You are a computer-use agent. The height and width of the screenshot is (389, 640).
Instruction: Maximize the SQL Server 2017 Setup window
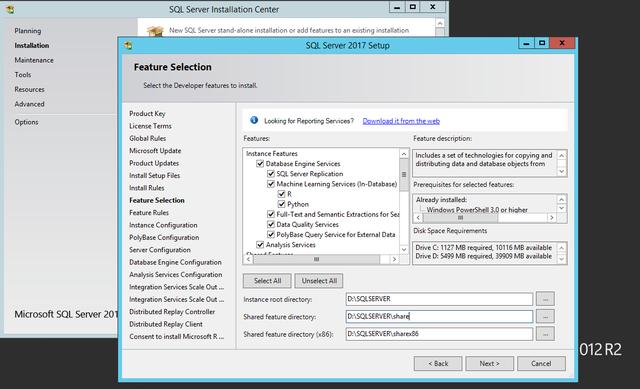542,43
